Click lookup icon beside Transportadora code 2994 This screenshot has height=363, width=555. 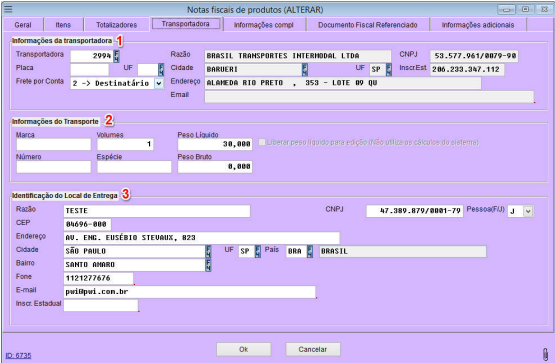[116, 56]
